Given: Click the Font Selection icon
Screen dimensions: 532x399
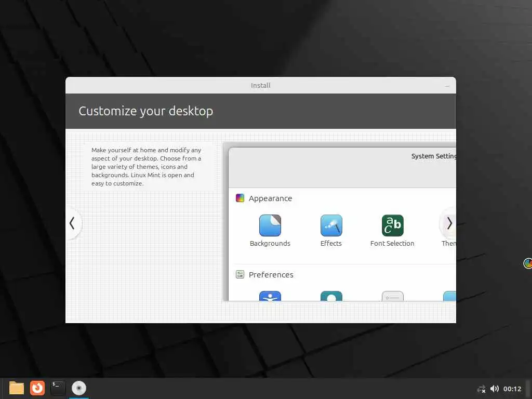Looking at the screenshot, I should pyautogui.click(x=393, y=225).
